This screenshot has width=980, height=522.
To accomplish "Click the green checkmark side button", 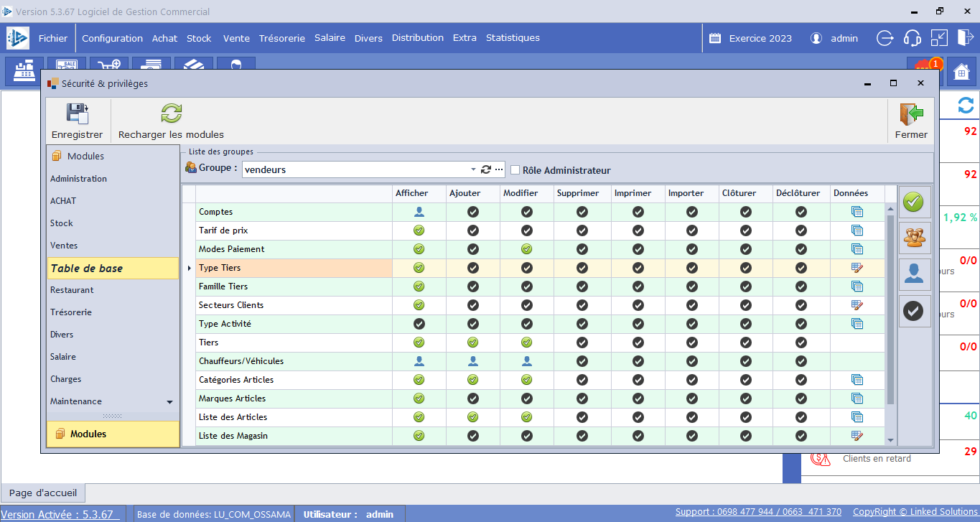I will point(914,202).
